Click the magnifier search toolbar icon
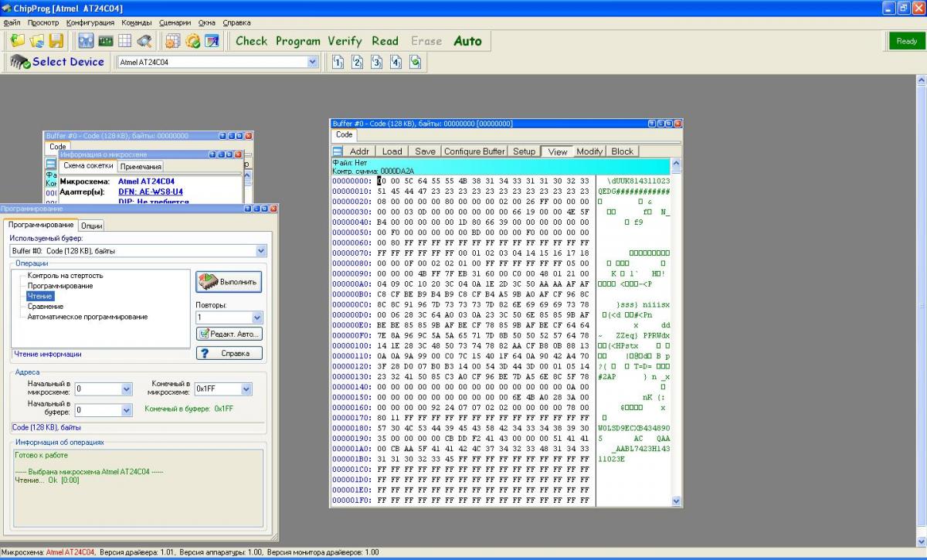Screen dimensions: 927x560 pos(144,41)
